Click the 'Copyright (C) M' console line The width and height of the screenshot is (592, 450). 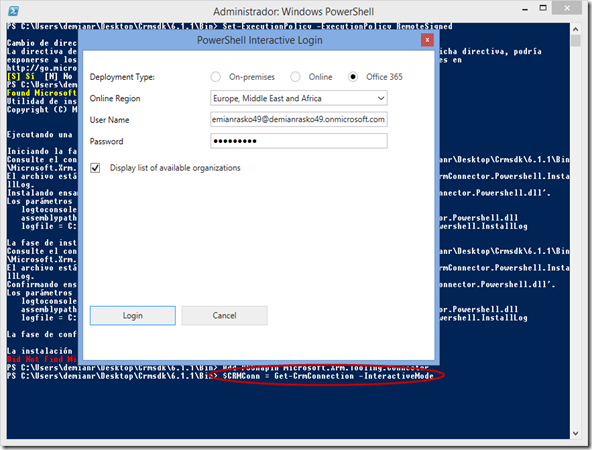(42, 109)
